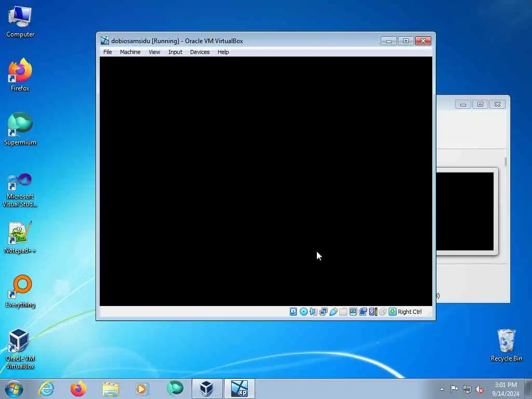The width and height of the screenshot is (532, 399).
Task: Click inside the black VM display screen
Action: pos(265,181)
